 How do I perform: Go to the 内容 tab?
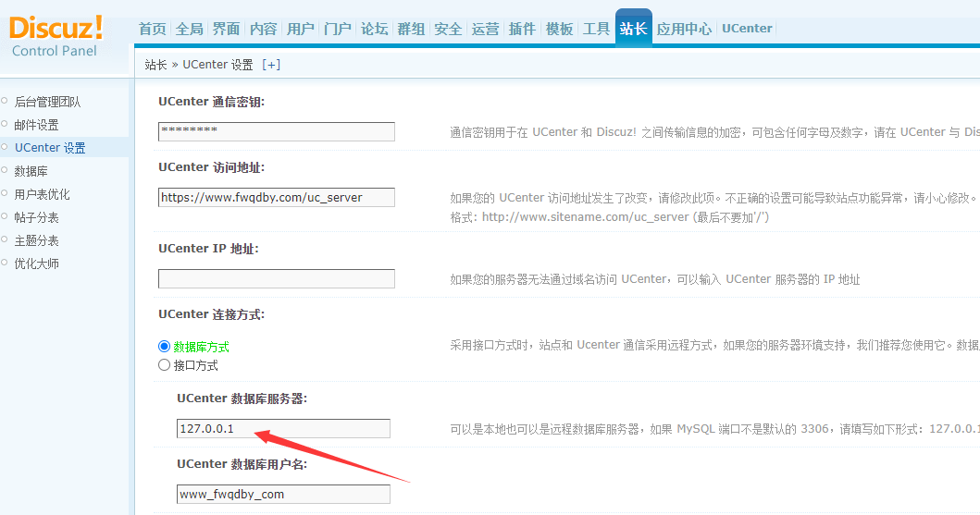coord(263,29)
